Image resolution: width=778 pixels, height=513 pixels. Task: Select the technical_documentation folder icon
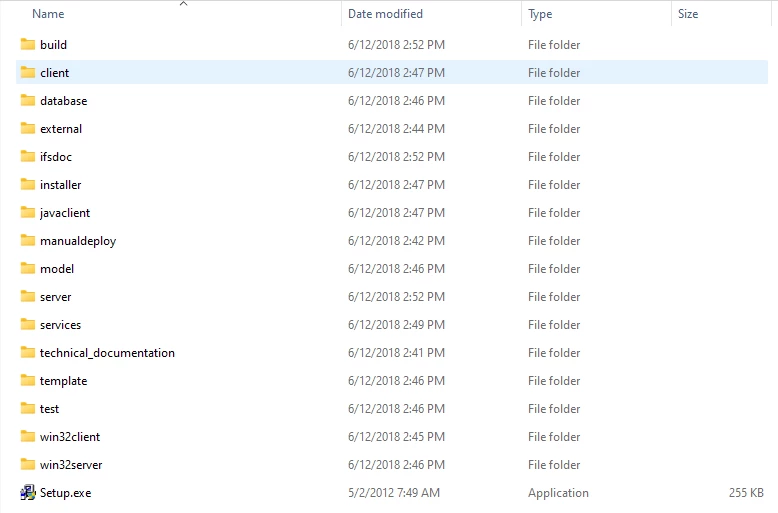coord(28,353)
